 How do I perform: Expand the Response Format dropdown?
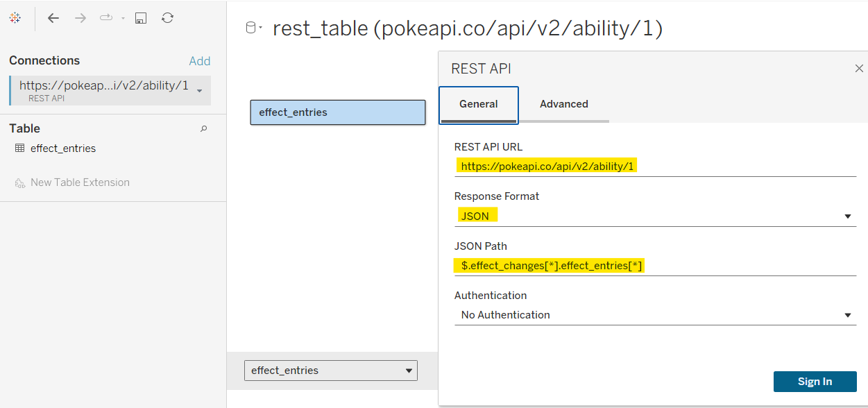point(847,216)
